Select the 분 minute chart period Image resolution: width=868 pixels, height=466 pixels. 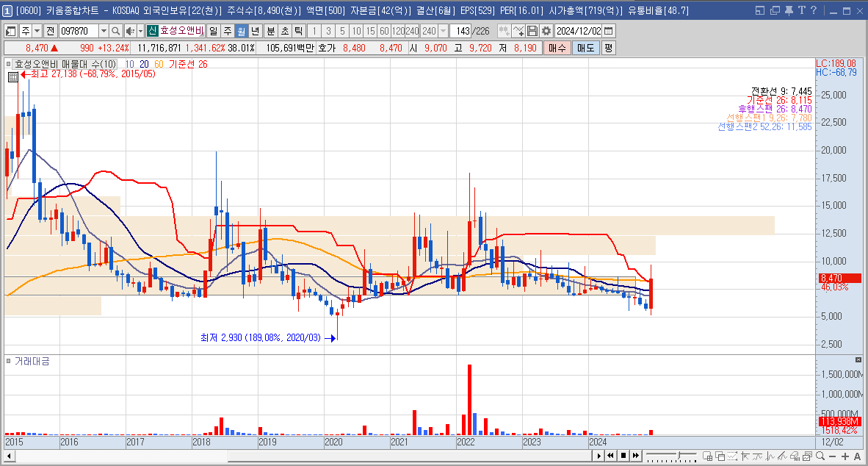pos(271,31)
